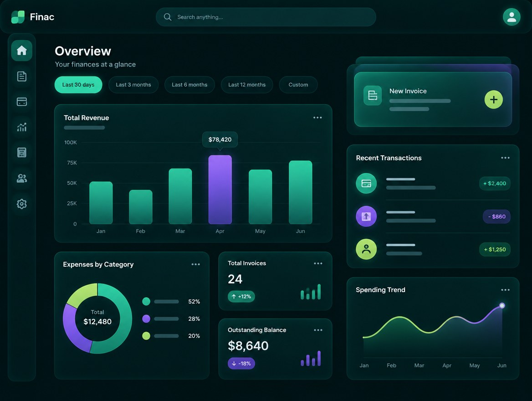Viewport: 532px width, 401px height.
Task: Click the New Invoice document icon
Action: point(373,95)
